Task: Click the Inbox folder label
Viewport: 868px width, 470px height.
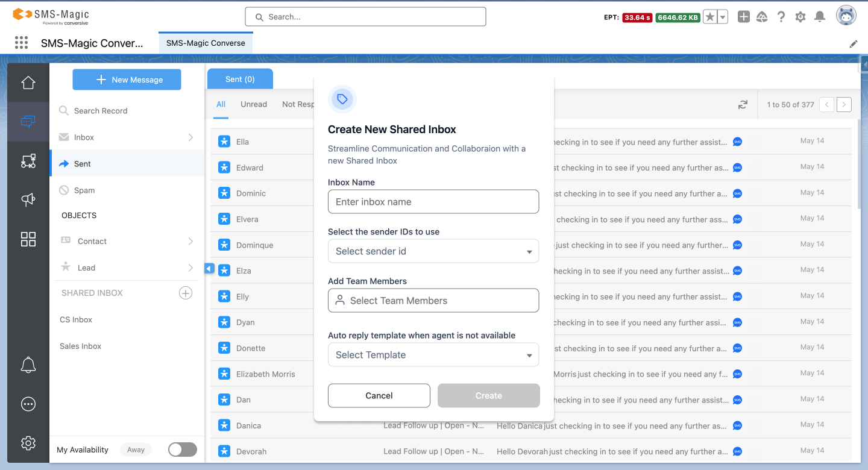Action: 84,137
